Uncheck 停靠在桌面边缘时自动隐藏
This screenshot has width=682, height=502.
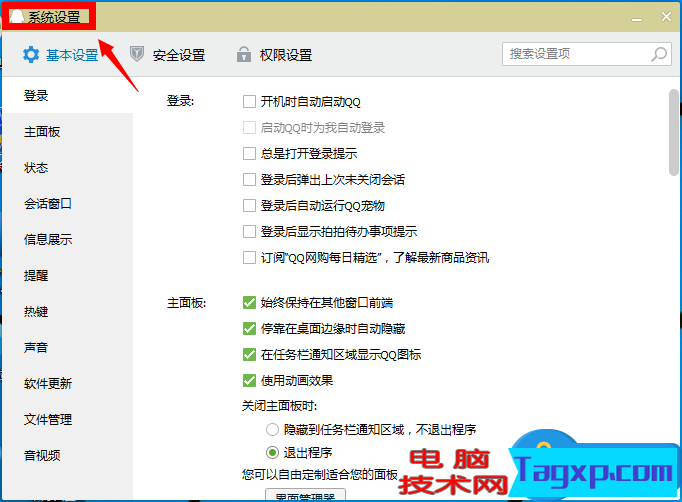click(249, 328)
